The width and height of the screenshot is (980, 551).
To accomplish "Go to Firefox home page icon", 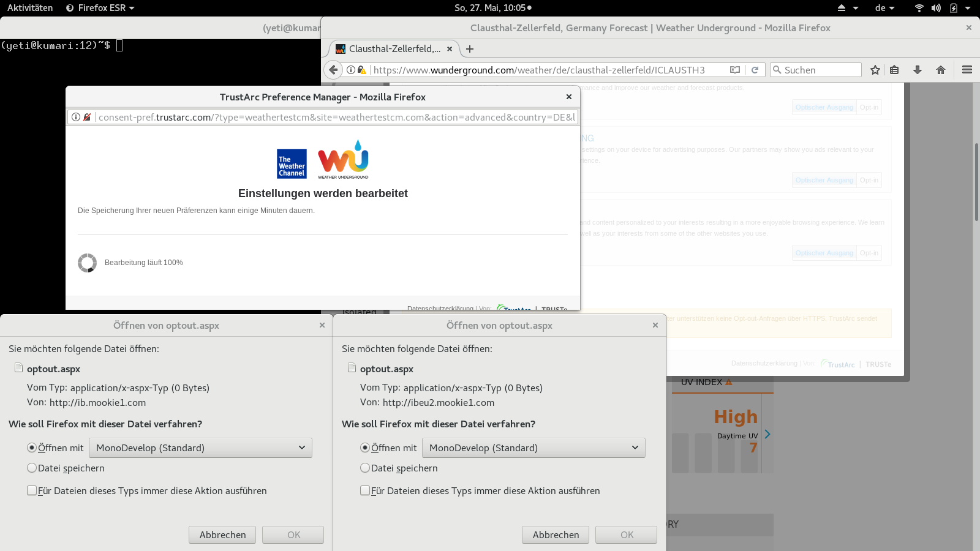I will [x=941, y=70].
